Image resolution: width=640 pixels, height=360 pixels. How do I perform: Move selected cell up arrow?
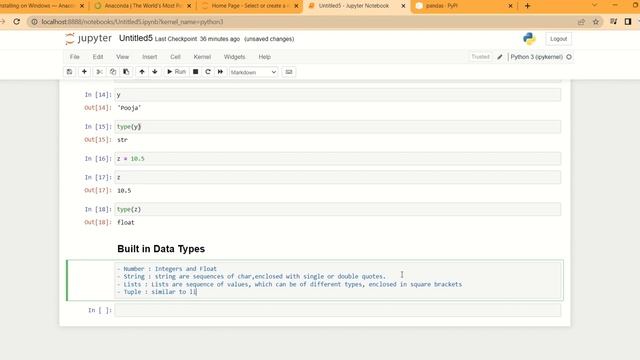[142, 72]
